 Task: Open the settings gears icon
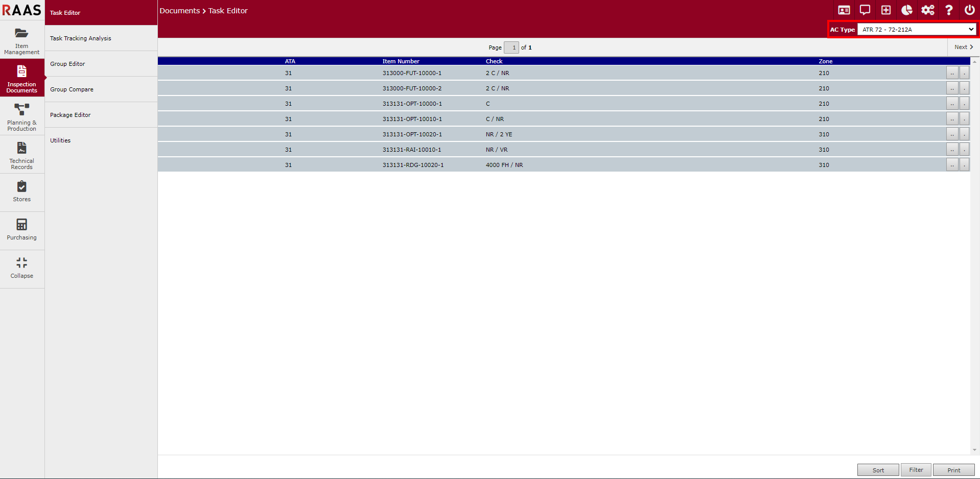point(928,10)
